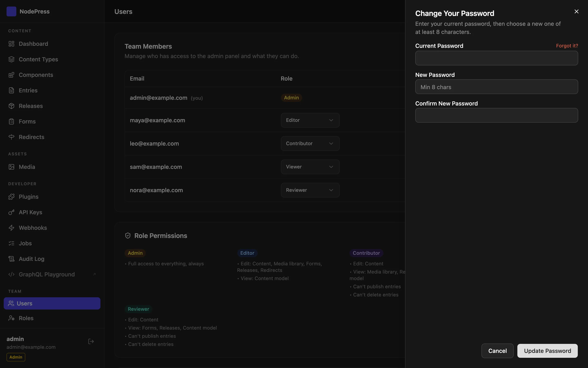
Task: Open the Roles menu item
Action: pos(52,318)
